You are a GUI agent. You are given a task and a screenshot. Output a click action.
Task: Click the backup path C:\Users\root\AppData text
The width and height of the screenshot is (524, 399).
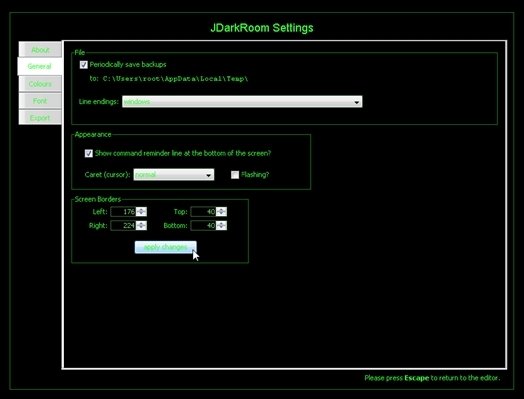(x=175, y=79)
